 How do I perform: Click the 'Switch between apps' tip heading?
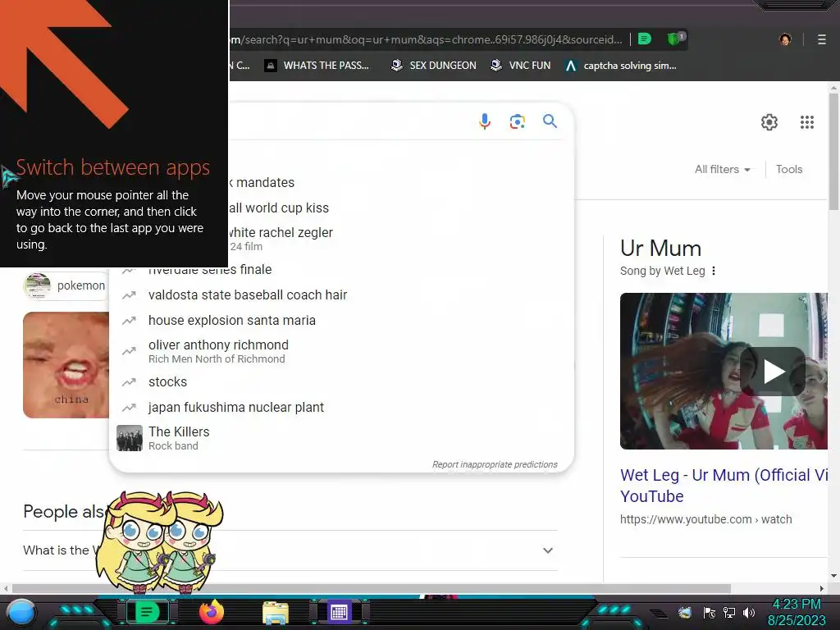tap(113, 167)
